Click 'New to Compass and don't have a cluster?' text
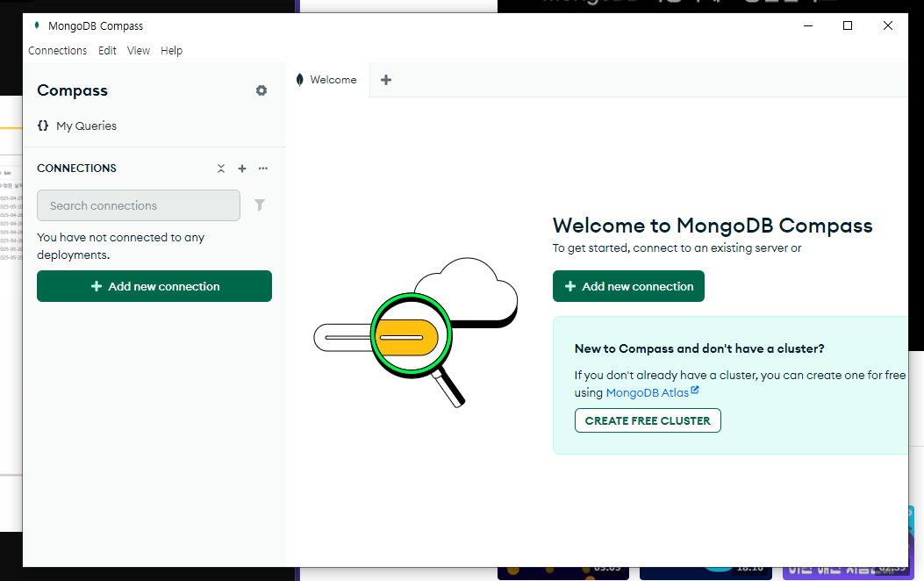The width and height of the screenshot is (924, 581). (x=699, y=348)
